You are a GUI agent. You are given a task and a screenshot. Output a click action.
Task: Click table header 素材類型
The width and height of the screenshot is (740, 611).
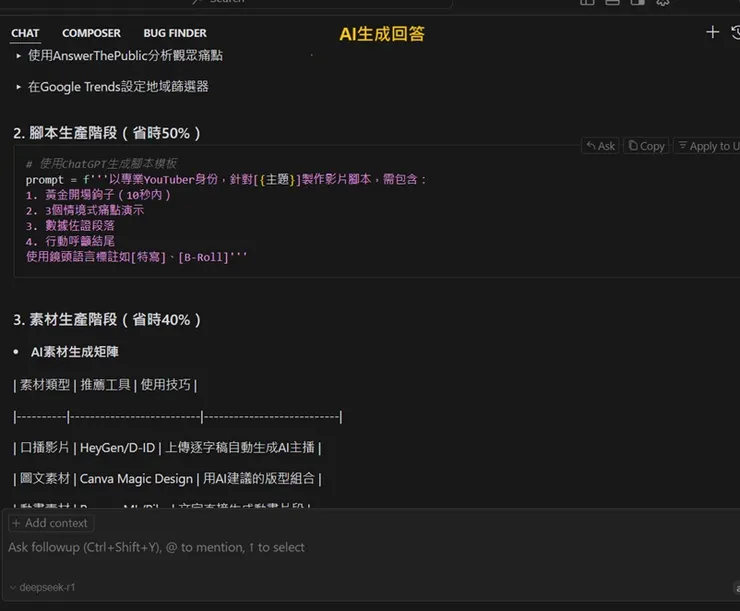[45, 385]
